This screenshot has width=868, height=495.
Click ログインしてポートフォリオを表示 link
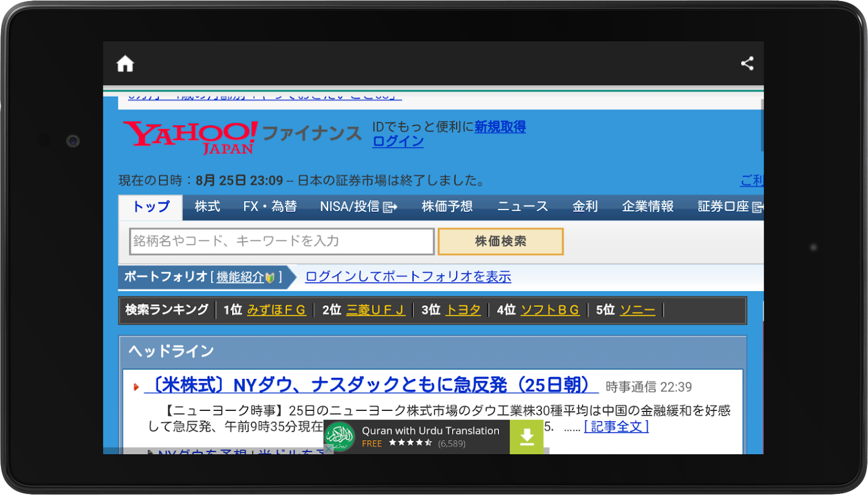click(408, 277)
